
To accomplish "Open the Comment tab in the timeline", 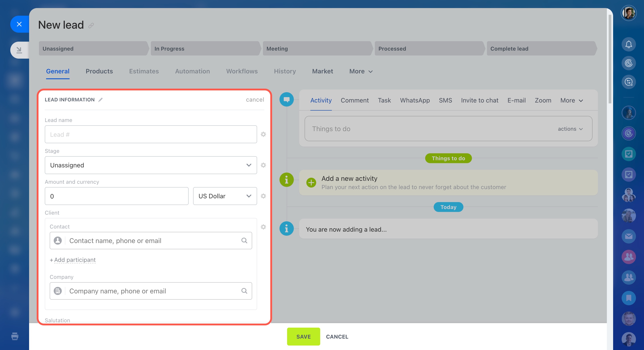I will pos(354,100).
